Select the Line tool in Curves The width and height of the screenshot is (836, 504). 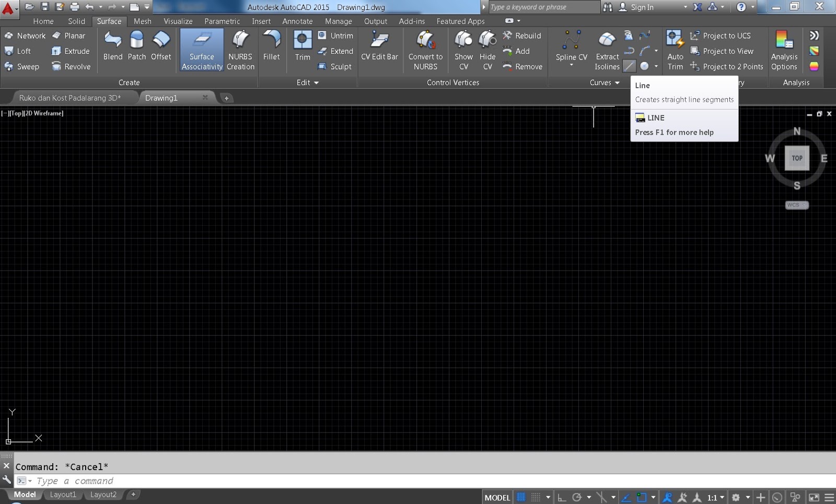tap(630, 66)
